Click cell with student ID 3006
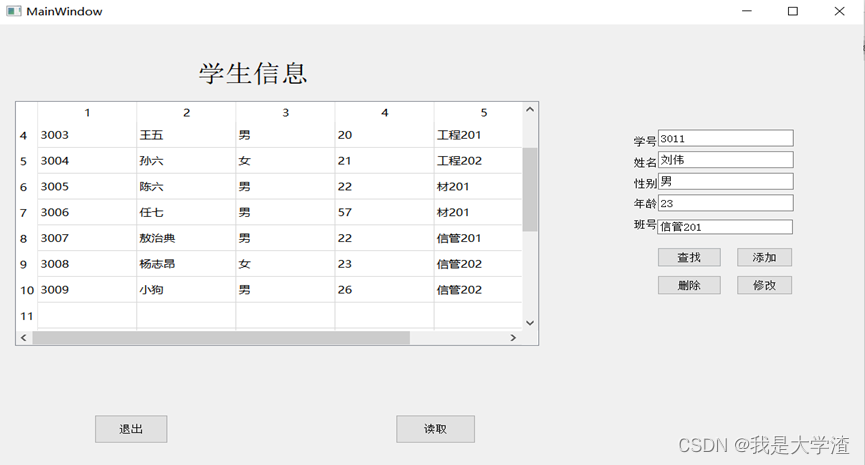 tap(87, 212)
